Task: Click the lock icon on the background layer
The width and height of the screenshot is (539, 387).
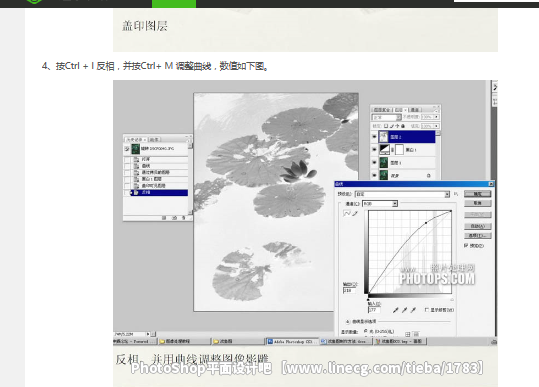Action: tap(429, 176)
